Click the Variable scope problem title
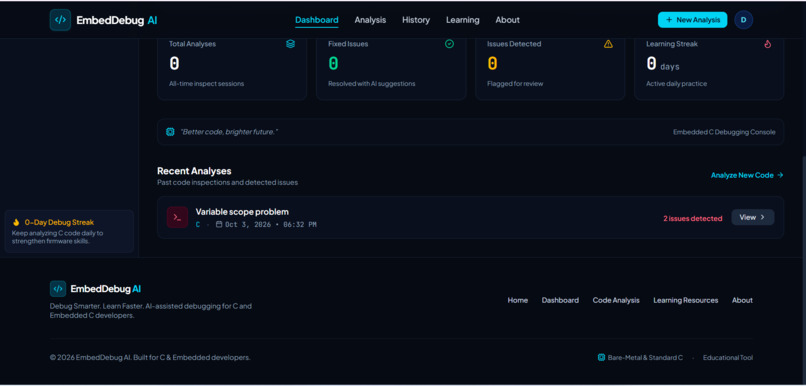The image size is (806, 386). (242, 212)
